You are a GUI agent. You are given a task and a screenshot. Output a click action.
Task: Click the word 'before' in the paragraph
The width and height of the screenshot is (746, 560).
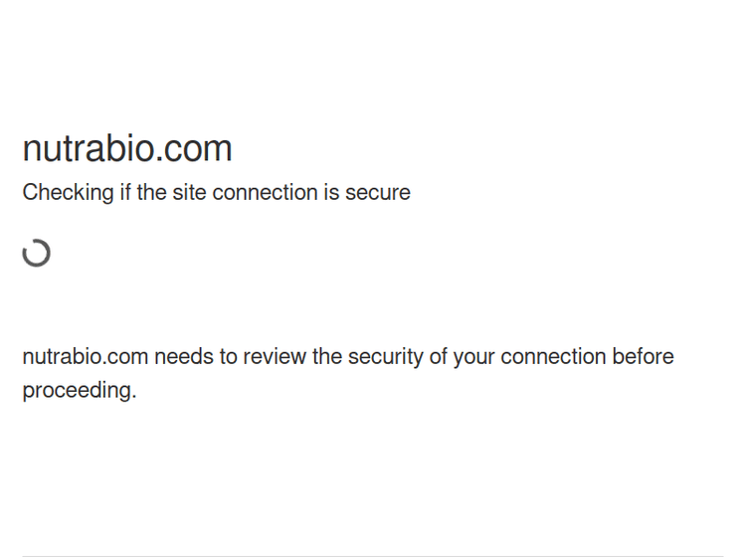[x=643, y=357]
